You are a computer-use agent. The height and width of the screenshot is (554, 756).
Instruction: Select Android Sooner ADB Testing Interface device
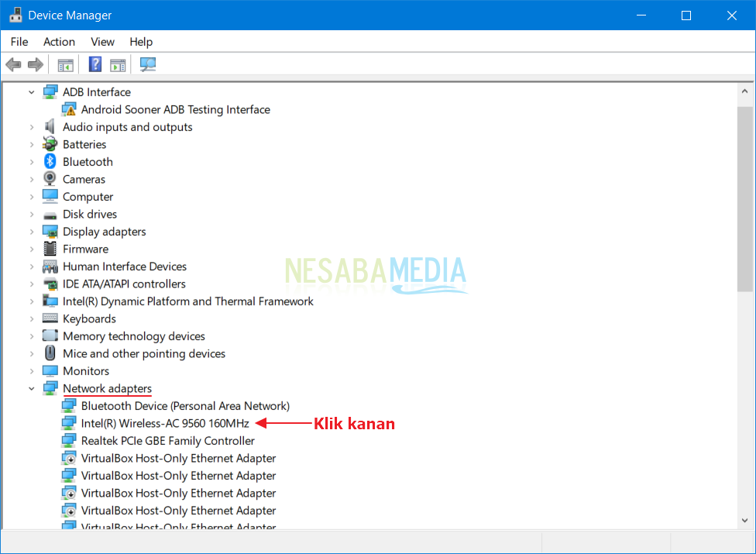(175, 109)
